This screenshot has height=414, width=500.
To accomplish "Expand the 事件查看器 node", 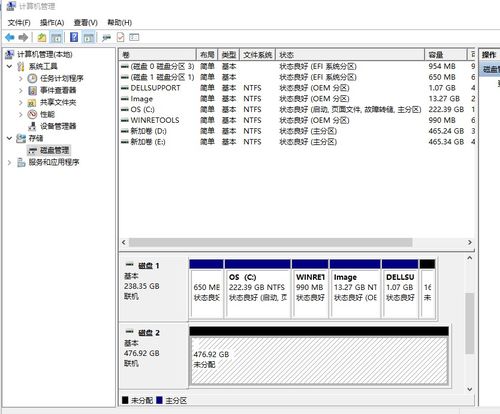I will [x=21, y=90].
